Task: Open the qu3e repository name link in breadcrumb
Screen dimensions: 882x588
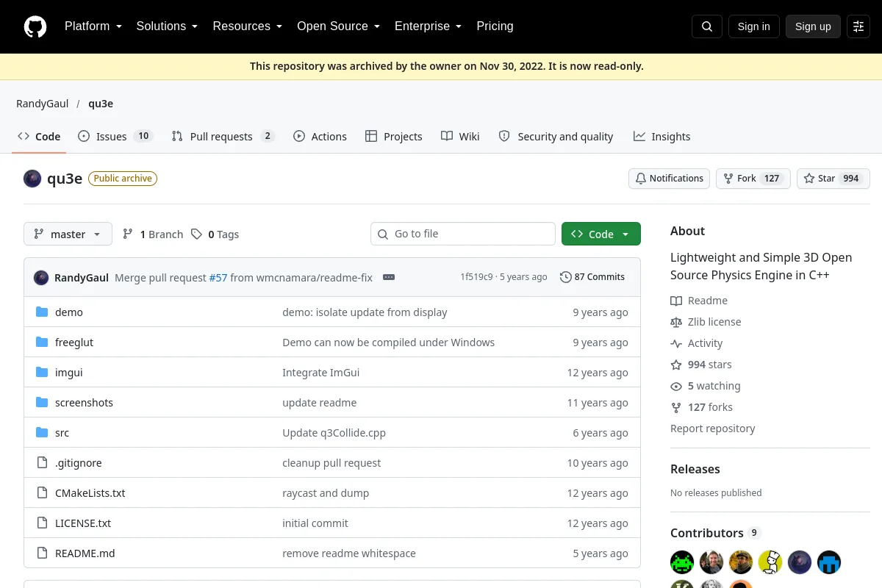Action: click(x=101, y=104)
